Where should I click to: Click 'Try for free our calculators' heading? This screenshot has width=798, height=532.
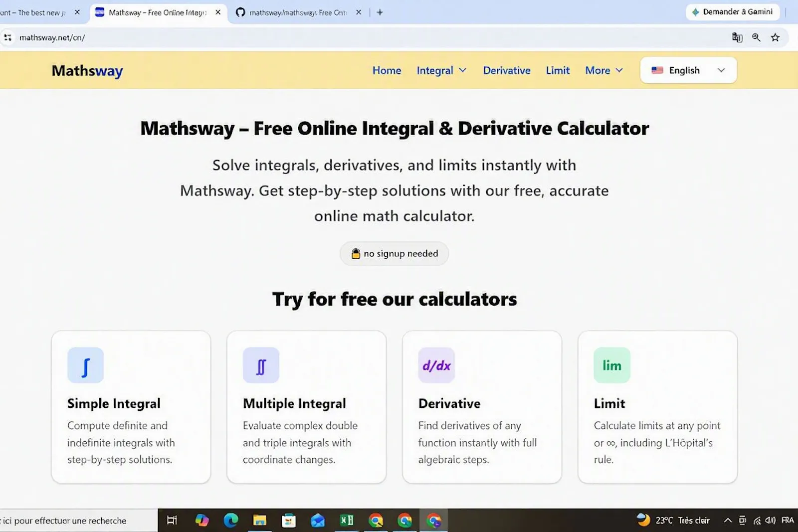click(x=395, y=299)
